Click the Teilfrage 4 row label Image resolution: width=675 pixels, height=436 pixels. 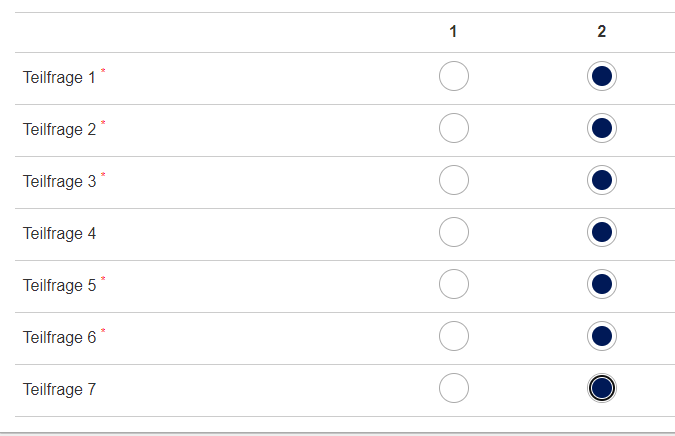pyautogui.click(x=59, y=233)
